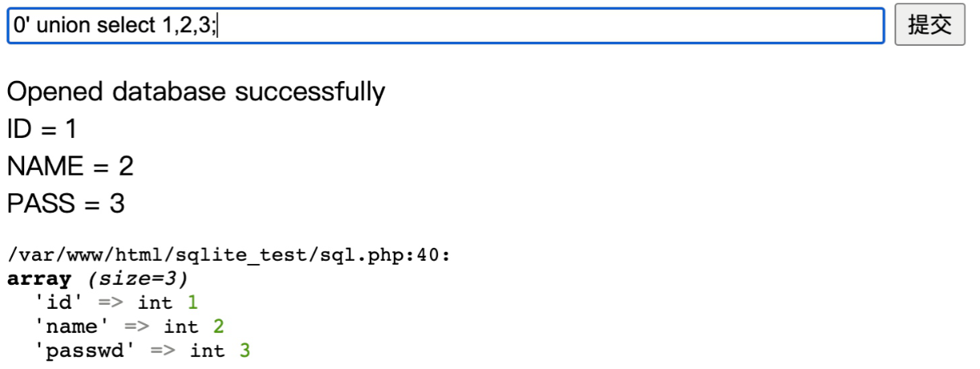This screenshot has height=369, width=980.
Task: Click the green value 2 after name
Action: [x=218, y=326]
